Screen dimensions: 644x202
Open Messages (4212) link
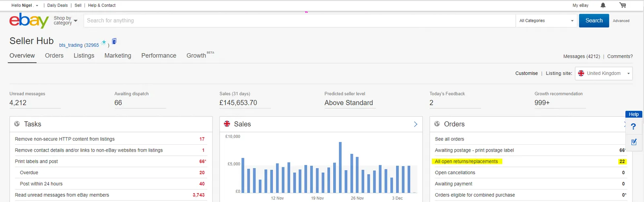pyautogui.click(x=582, y=56)
